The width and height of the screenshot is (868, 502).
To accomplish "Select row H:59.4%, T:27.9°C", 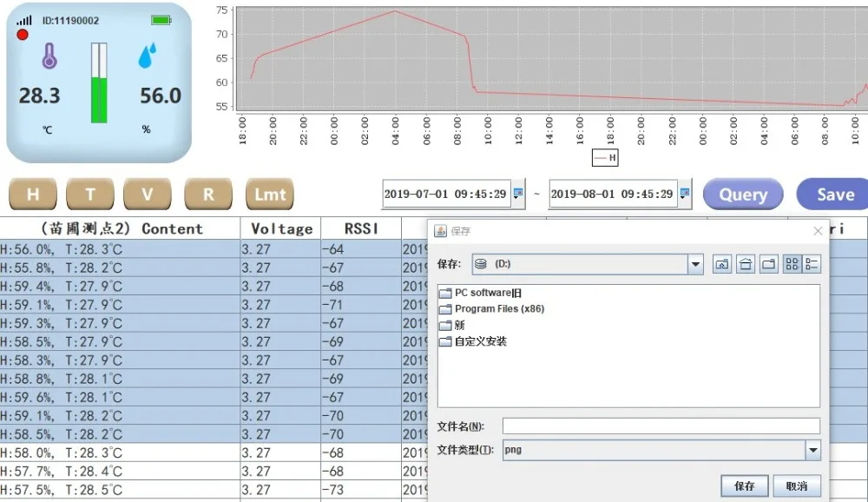I will point(120,287).
